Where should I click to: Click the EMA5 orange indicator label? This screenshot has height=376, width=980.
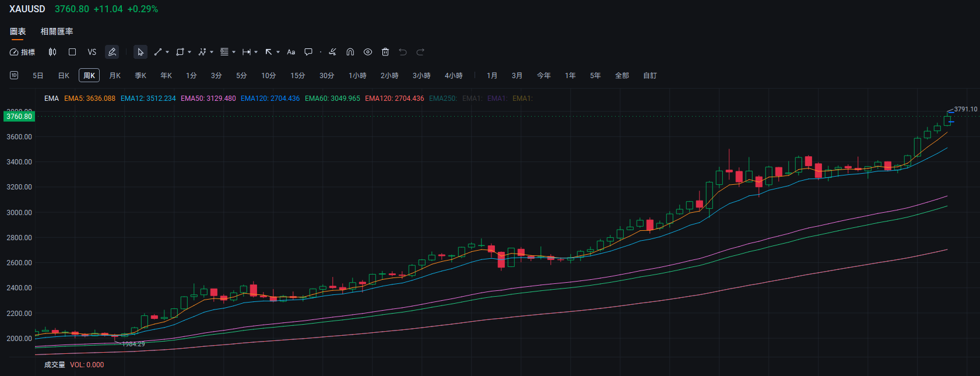90,99
